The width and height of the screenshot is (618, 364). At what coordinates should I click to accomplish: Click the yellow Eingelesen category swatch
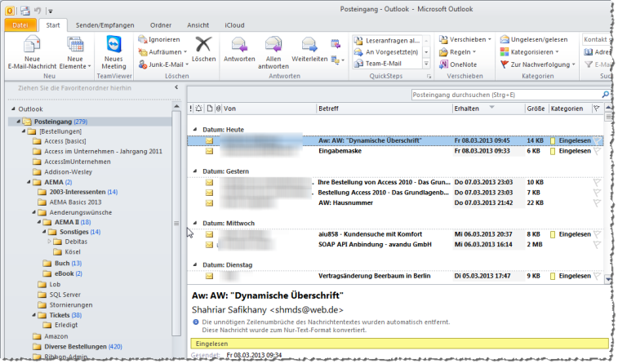pyautogui.click(x=553, y=140)
